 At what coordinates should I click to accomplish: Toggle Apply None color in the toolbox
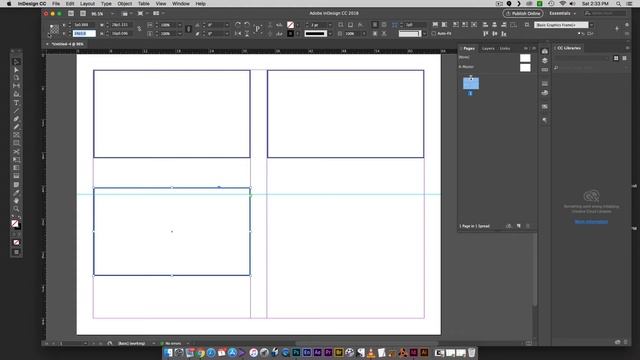pyautogui.click(x=16, y=242)
